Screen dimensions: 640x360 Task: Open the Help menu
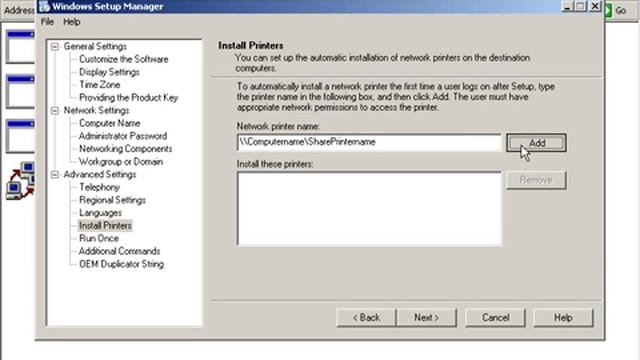point(71,22)
